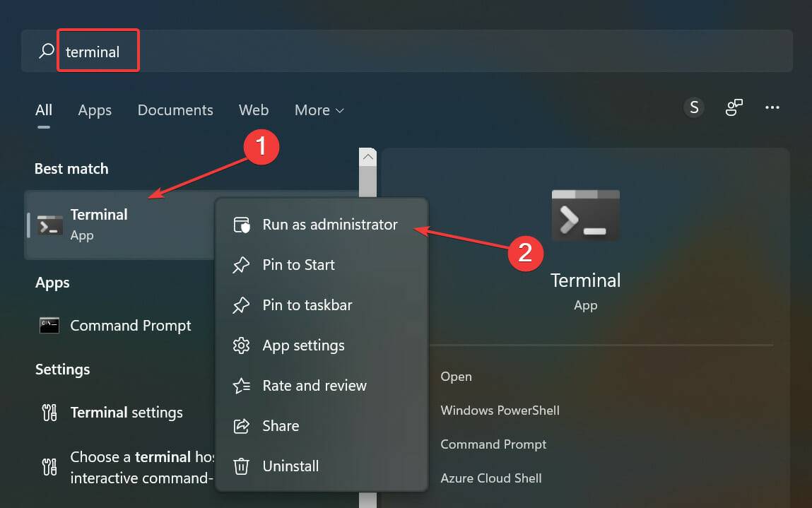
Task: Select Open in the right pane
Action: coord(456,376)
